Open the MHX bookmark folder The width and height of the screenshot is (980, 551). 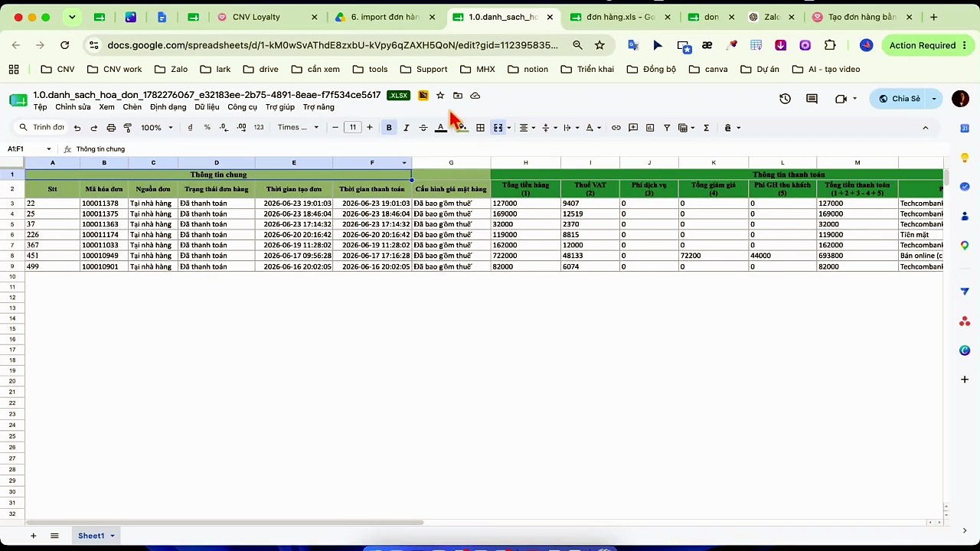click(x=478, y=69)
